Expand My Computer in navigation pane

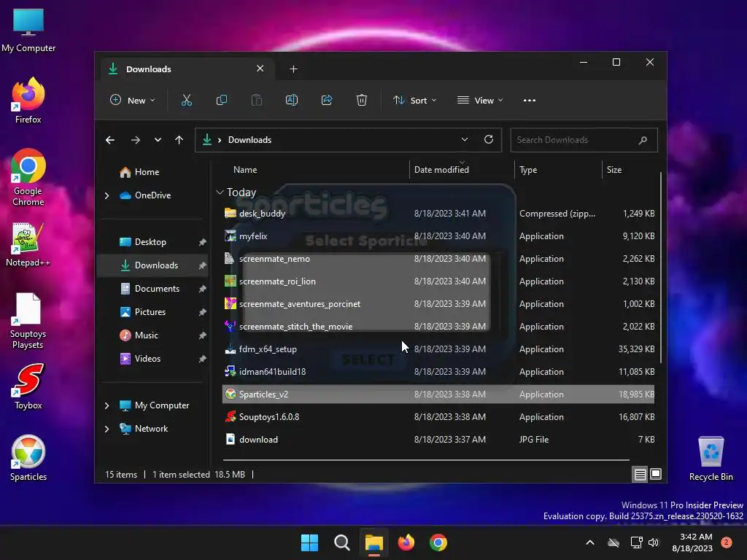click(107, 405)
